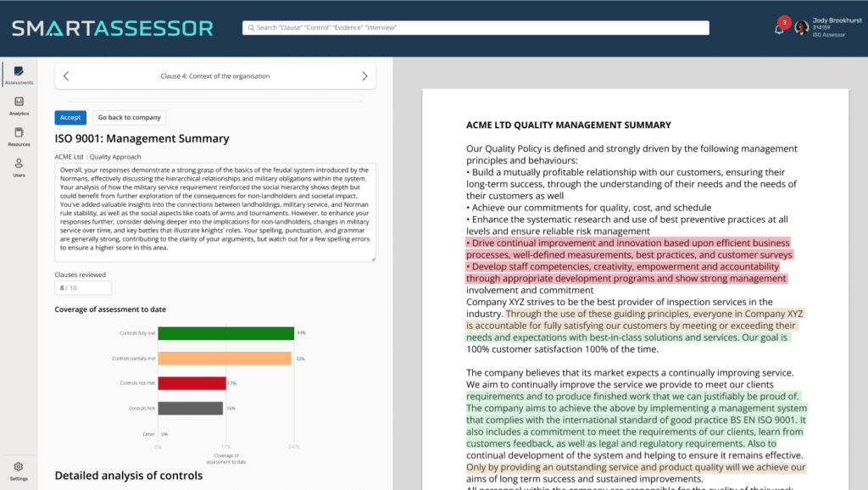The height and width of the screenshot is (490, 868).
Task: Click the red highlighted Develop staff competencies text
Action: click(x=626, y=272)
